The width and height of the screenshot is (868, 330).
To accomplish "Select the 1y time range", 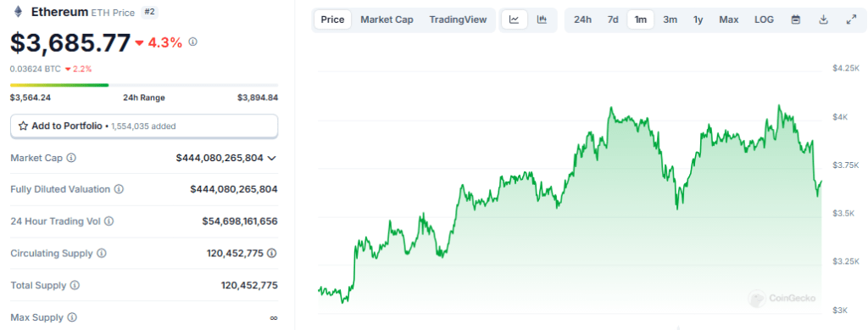I will coord(698,20).
